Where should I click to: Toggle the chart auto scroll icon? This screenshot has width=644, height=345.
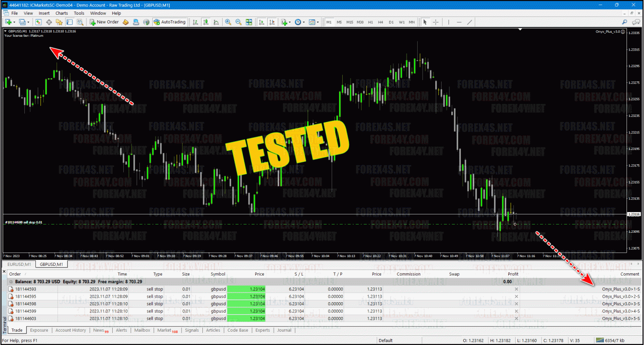(x=261, y=22)
